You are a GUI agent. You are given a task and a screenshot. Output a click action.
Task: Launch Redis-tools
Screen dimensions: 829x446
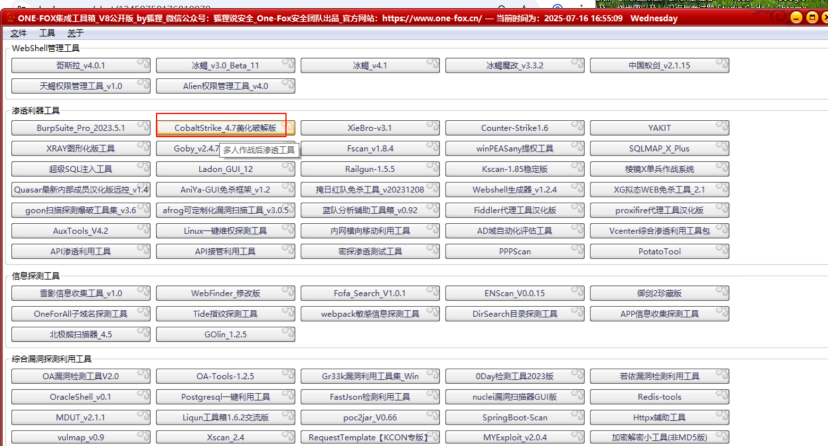pos(660,397)
